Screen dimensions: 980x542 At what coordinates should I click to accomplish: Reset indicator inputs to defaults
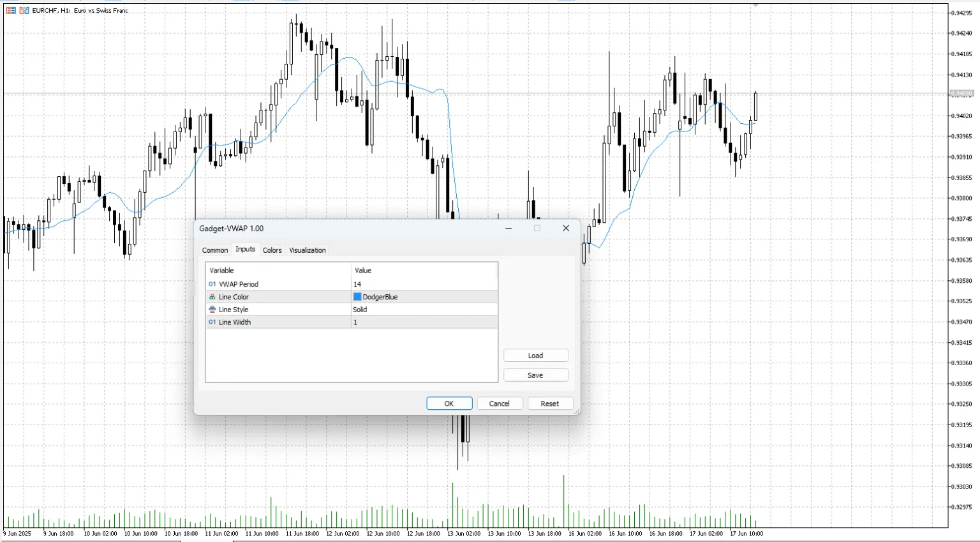click(549, 403)
